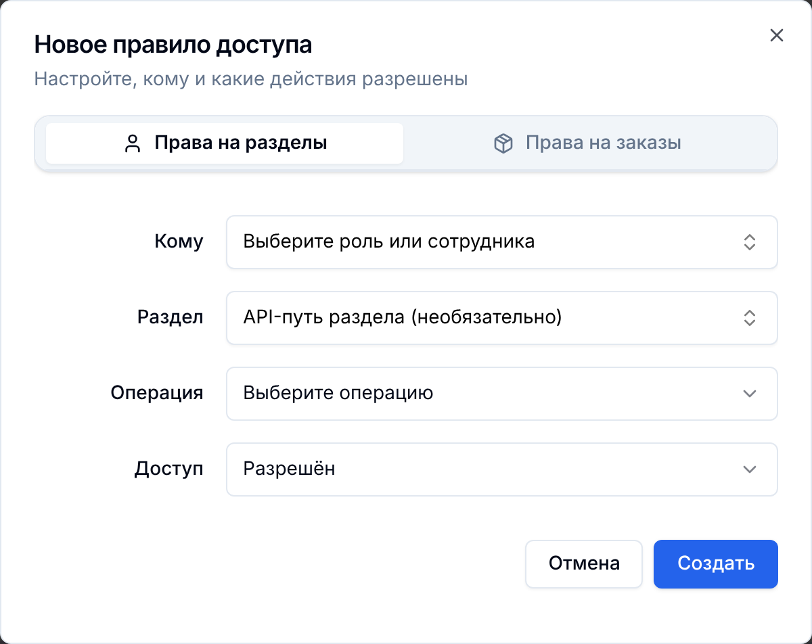This screenshot has width=812, height=644.
Task: Click the «Кому» field label
Action: (x=179, y=242)
